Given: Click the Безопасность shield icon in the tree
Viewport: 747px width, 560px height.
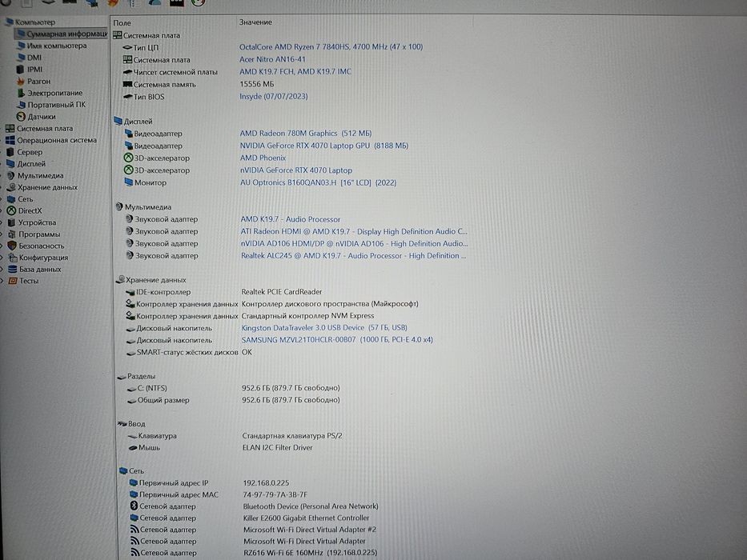Looking at the screenshot, I should pos(12,246).
